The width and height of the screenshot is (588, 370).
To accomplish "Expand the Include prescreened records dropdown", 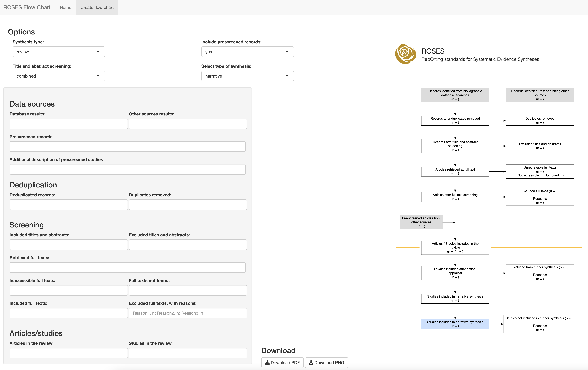I will (x=247, y=52).
